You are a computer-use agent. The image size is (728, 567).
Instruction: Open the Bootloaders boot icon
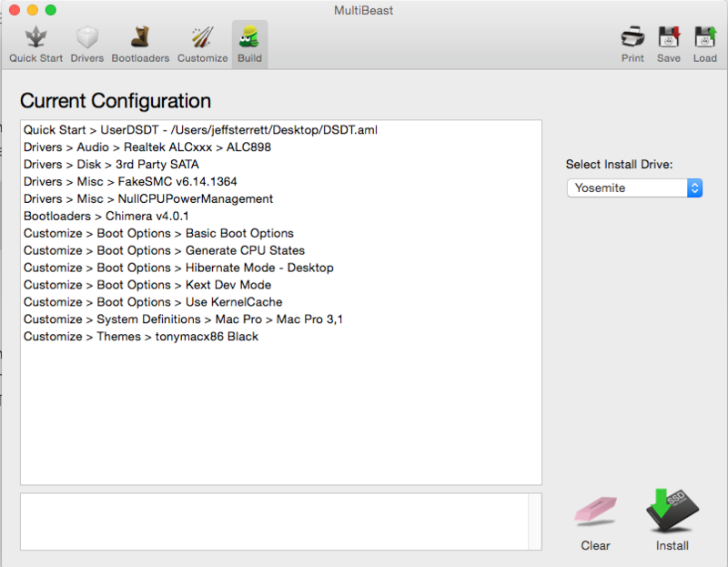[140, 37]
